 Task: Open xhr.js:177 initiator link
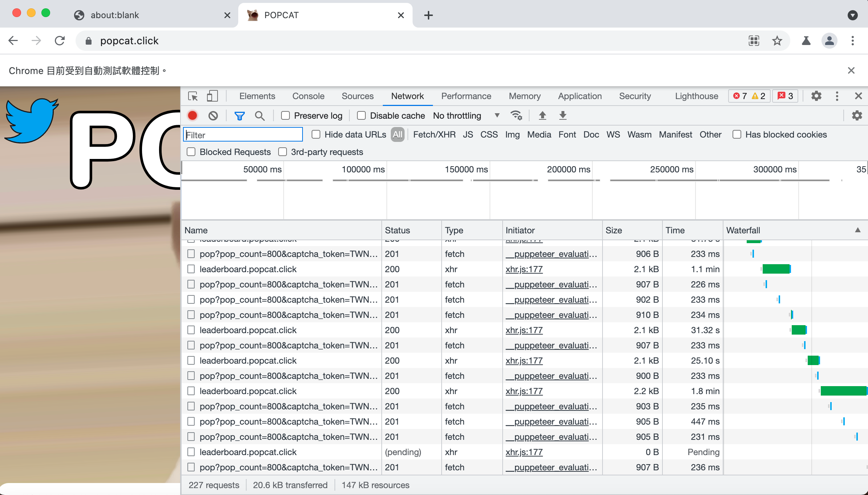point(524,269)
